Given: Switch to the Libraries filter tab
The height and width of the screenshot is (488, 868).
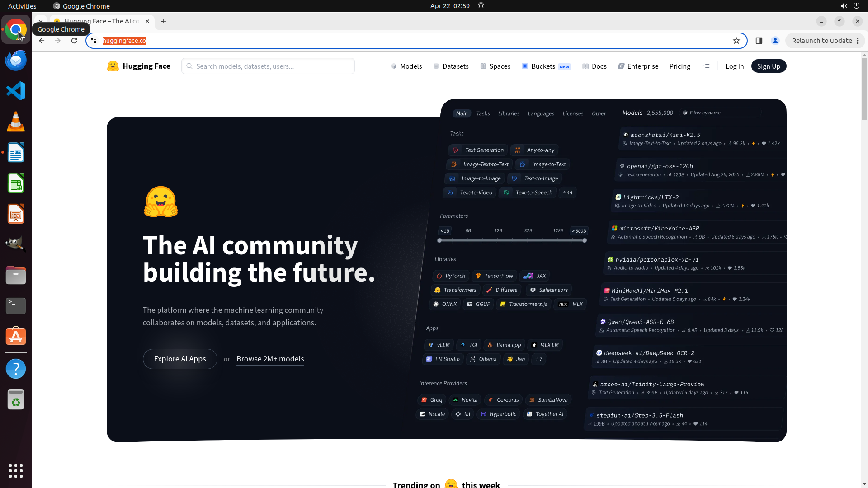Looking at the screenshot, I should pyautogui.click(x=509, y=113).
